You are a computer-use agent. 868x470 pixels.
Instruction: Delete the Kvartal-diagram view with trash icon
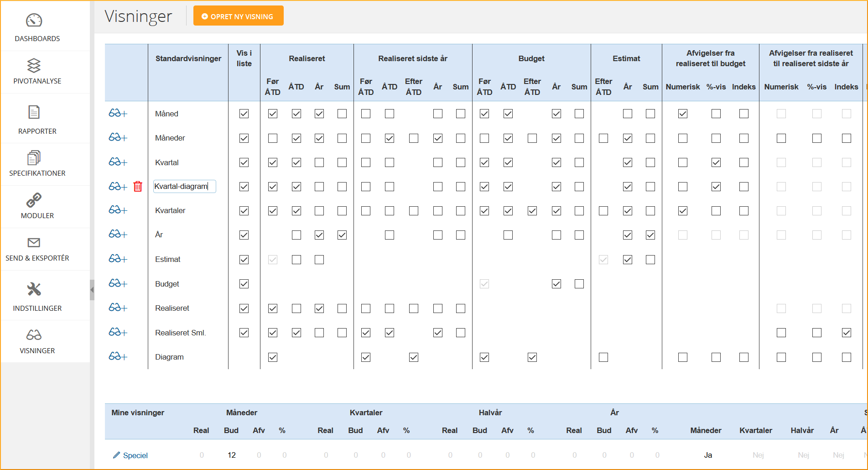coord(138,186)
